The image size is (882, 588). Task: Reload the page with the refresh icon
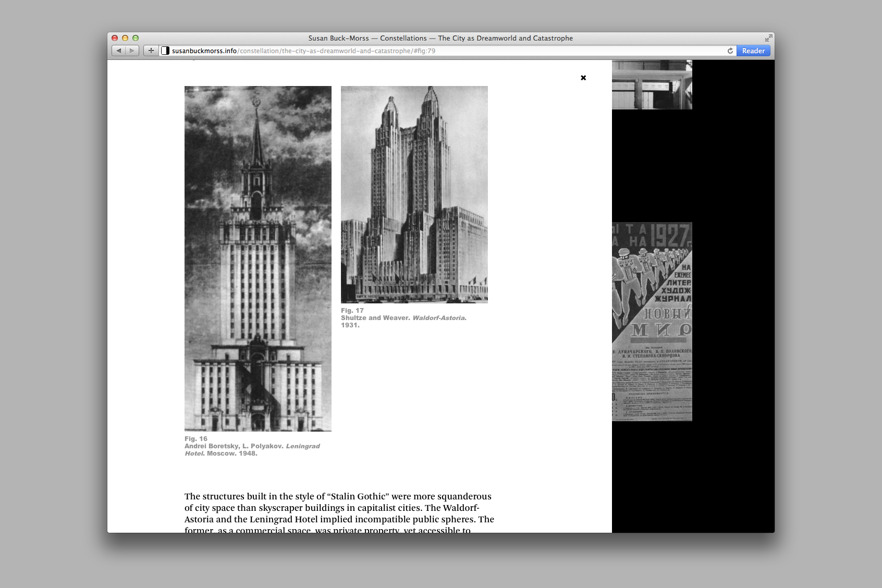click(x=730, y=51)
